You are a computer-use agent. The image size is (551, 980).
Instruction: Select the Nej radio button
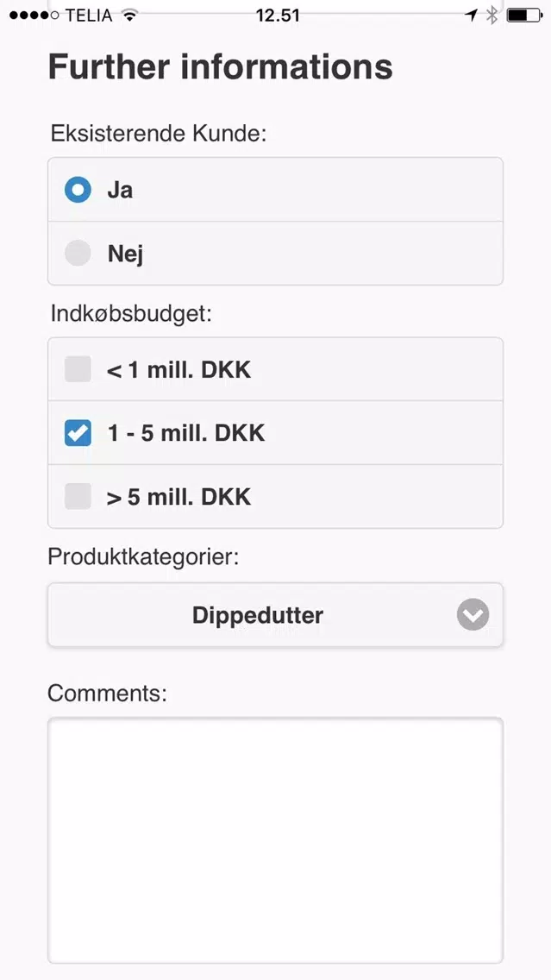pyautogui.click(x=78, y=254)
